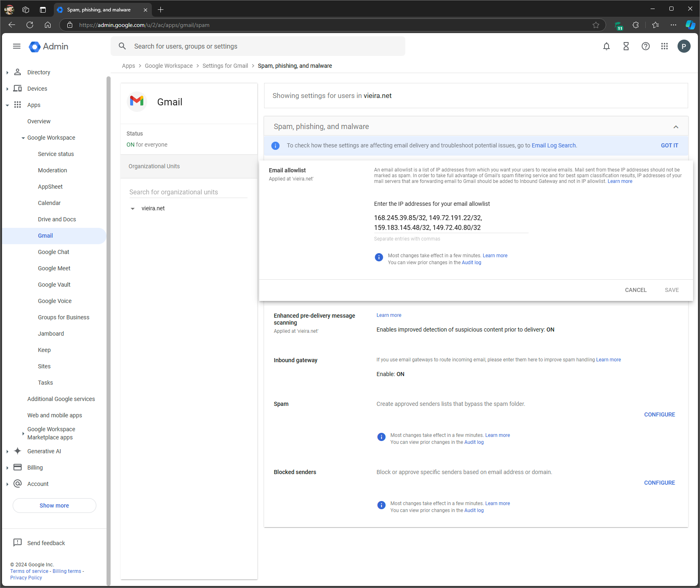Open the main hamburger menu
This screenshot has width=700, height=588.
[17, 46]
